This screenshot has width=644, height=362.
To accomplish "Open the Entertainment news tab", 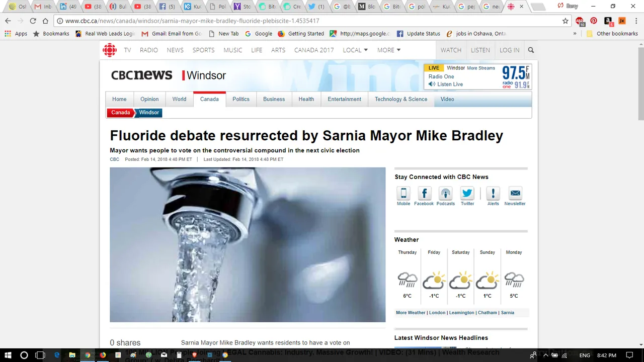I will [345, 99].
